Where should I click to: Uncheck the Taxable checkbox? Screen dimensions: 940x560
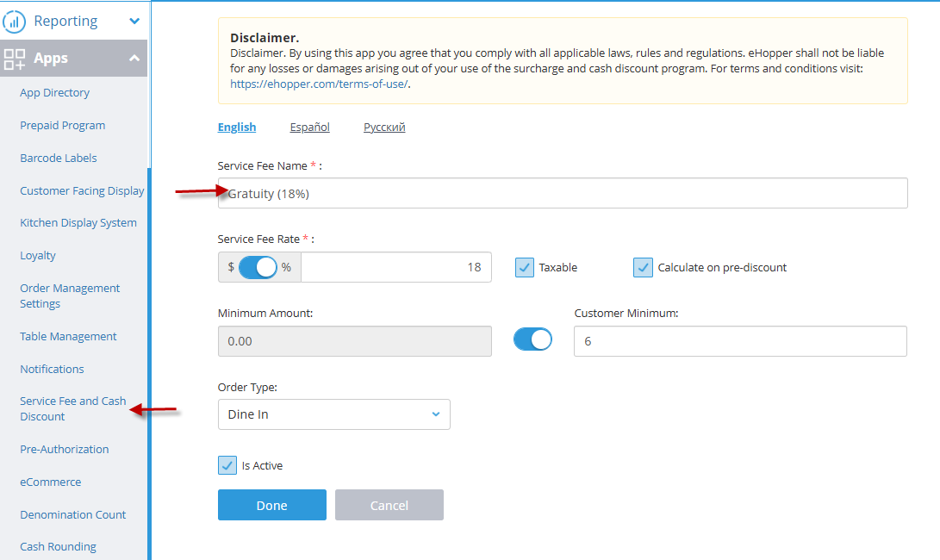tap(525, 268)
